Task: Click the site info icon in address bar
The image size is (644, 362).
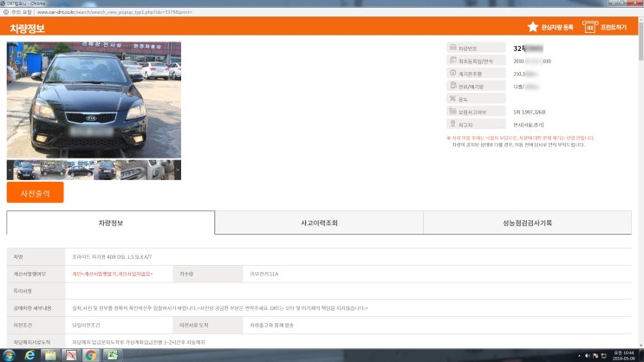Action: click(6, 12)
